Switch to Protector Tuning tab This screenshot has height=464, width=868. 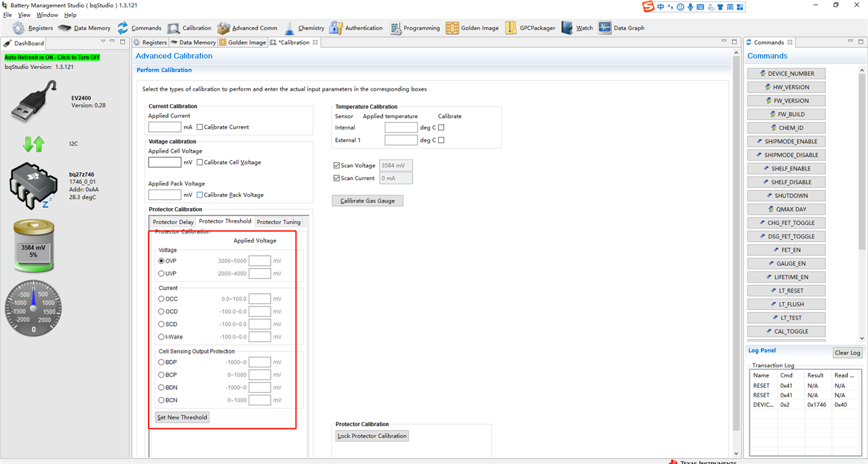tap(279, 222)
